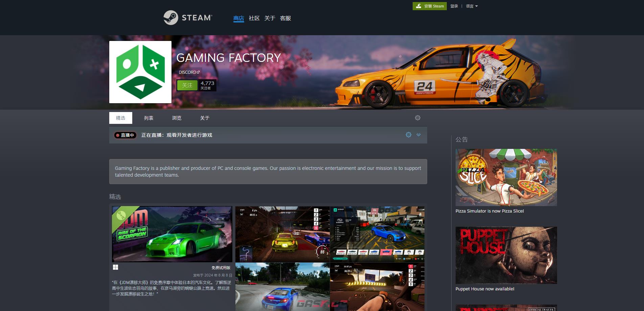
Task: Open the 商店 store menu
Action: (238, 18)
